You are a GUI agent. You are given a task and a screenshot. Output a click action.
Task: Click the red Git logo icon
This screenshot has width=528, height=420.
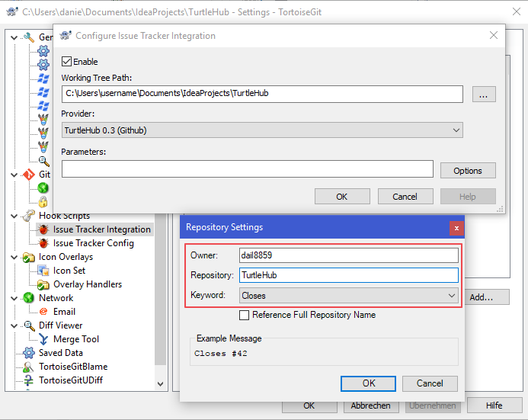tap(29, 175)
